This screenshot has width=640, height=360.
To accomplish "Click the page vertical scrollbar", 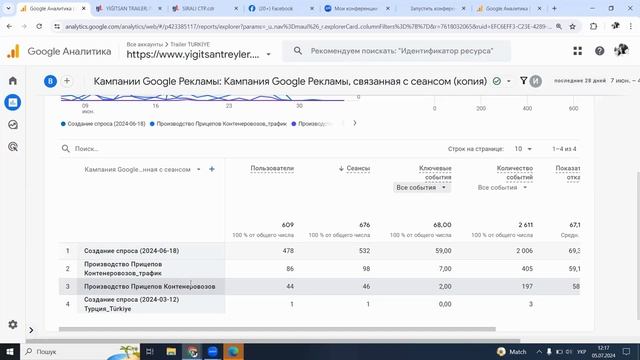I will (638, 245).
